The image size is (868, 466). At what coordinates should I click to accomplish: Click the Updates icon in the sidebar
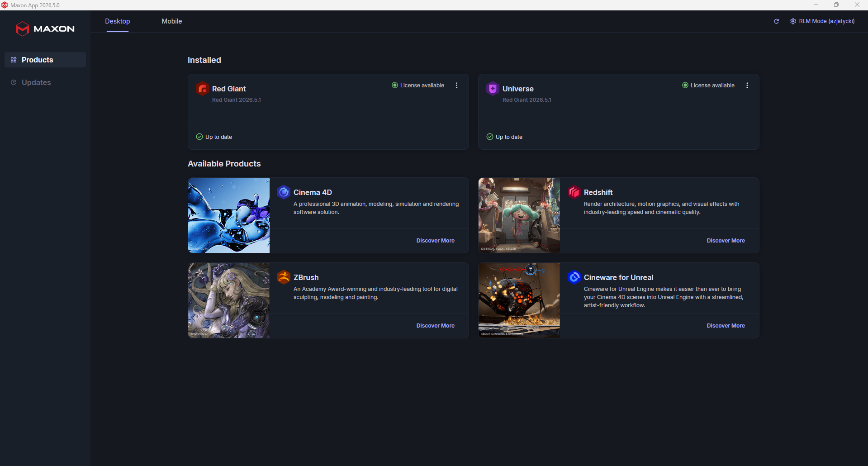[x=14, y=82]
